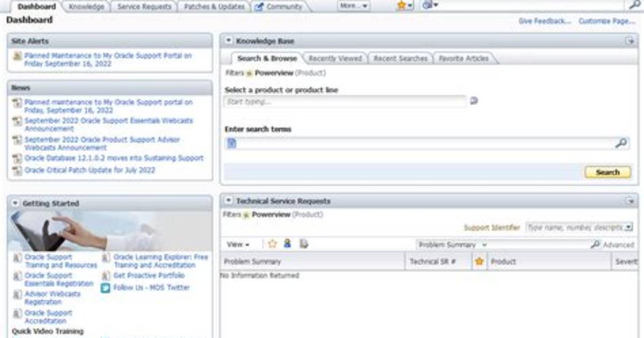Open Oracle Learning Explorer Free Training link
The width and height of the screenshot is (644, 338).
[160, 261]
